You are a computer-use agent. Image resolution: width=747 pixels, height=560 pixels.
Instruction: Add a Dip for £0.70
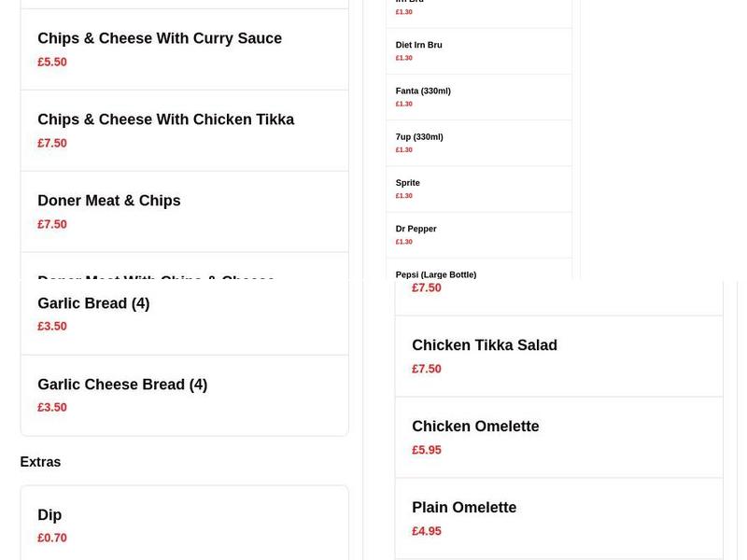(49, 514)
